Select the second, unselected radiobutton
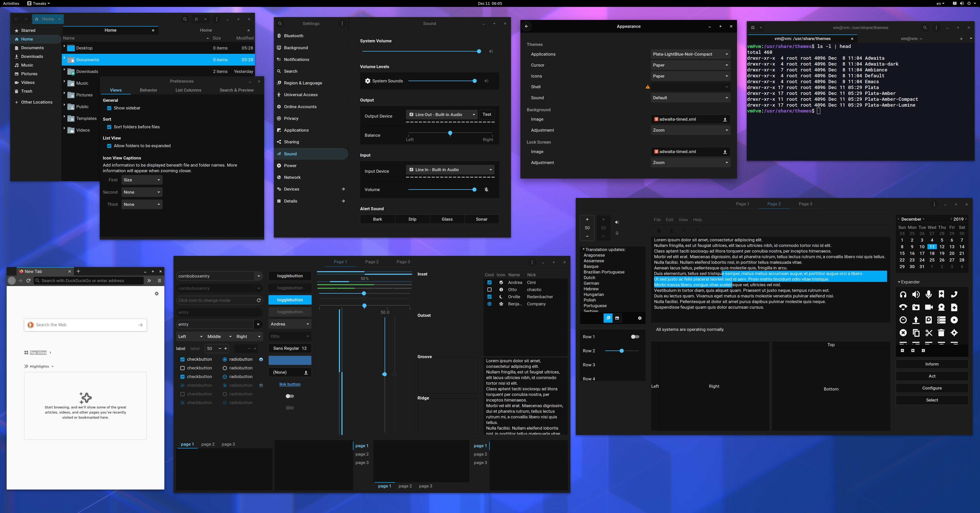This screenshot has width=980, height=513. click(x=225, y=368)
